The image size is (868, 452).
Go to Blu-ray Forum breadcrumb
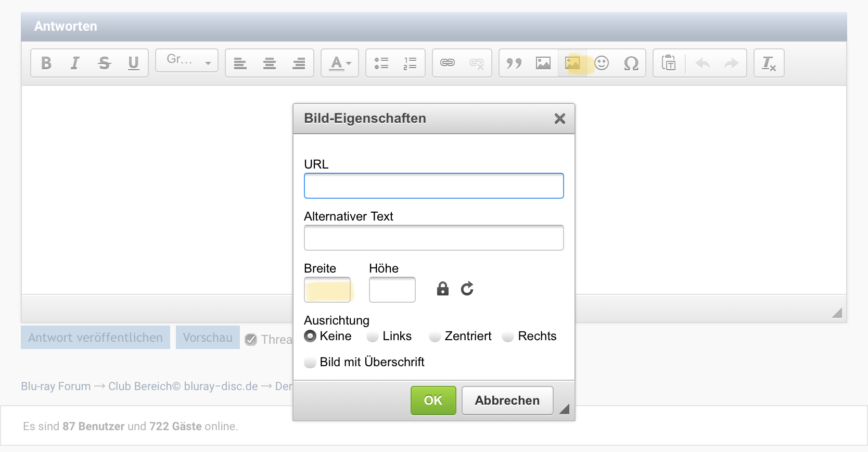(x=56, y=386)
